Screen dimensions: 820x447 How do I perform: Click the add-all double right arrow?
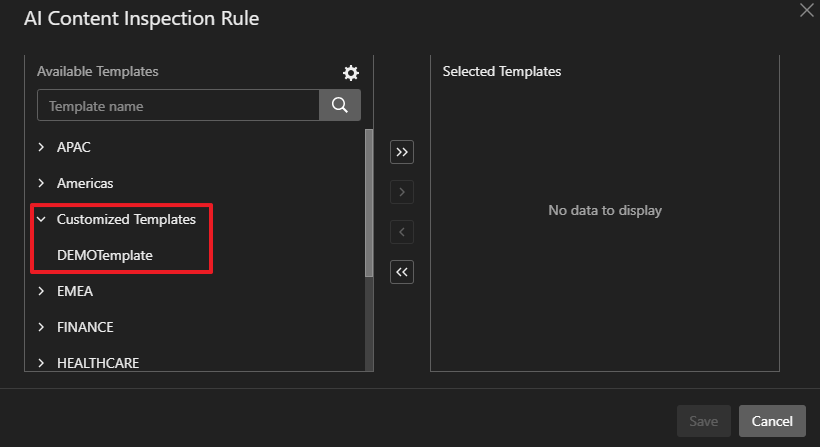(402, 152)
